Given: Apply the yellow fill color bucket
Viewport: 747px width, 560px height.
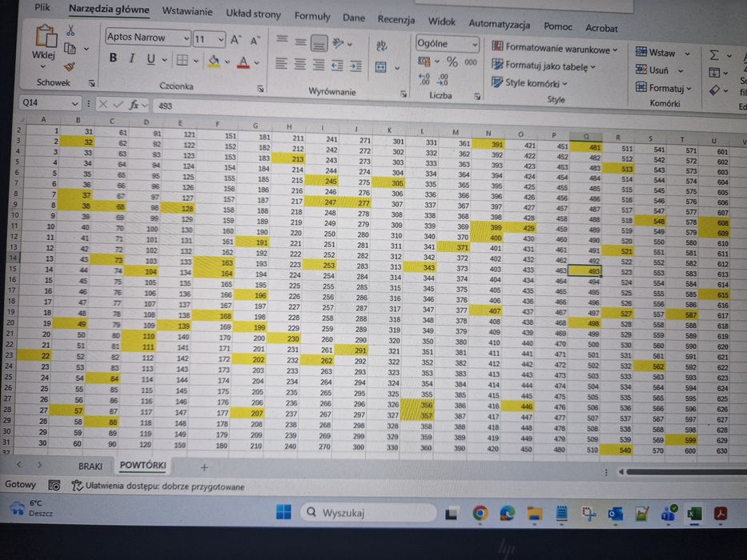Looking at the screenshot, I should pyautogui.click(x=214, y=61).
